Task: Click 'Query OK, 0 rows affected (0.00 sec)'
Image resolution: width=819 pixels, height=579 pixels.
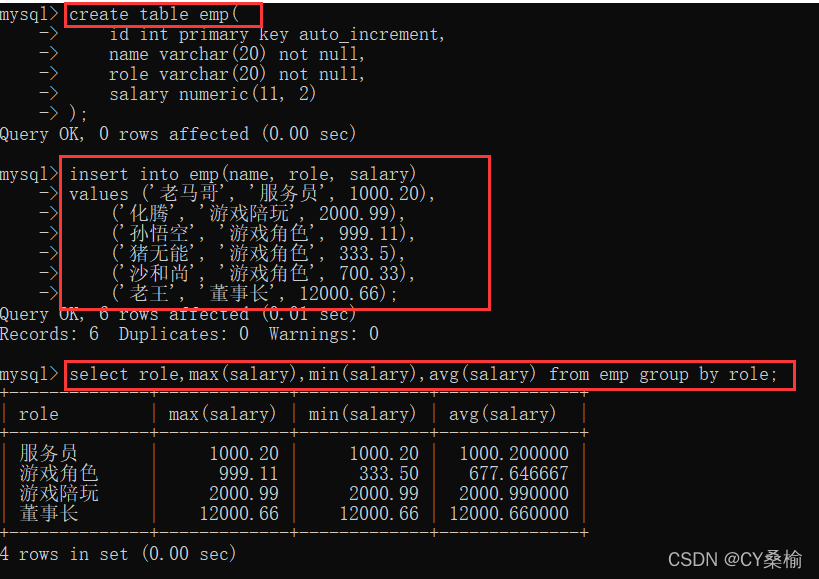Action: (x=178, y=134)
